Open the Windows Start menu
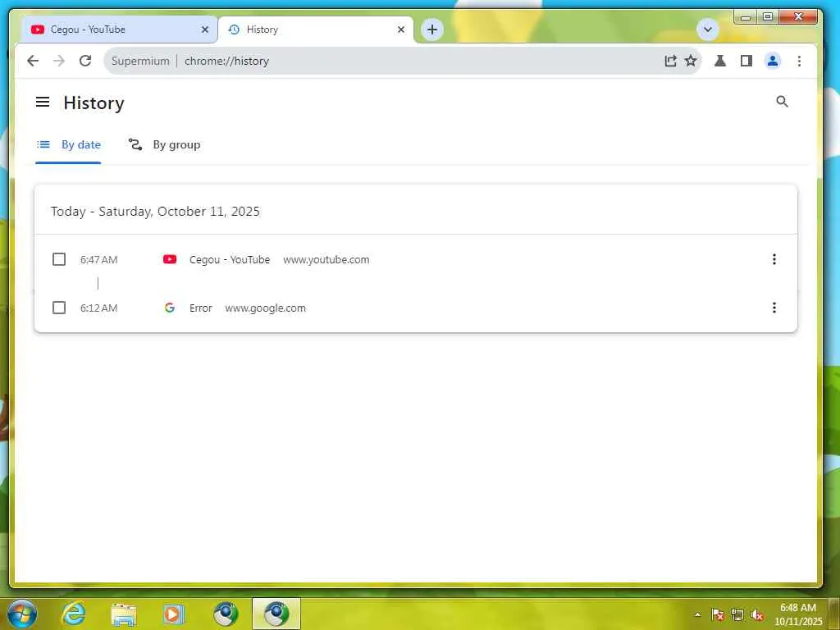 (x=22, y=614)
